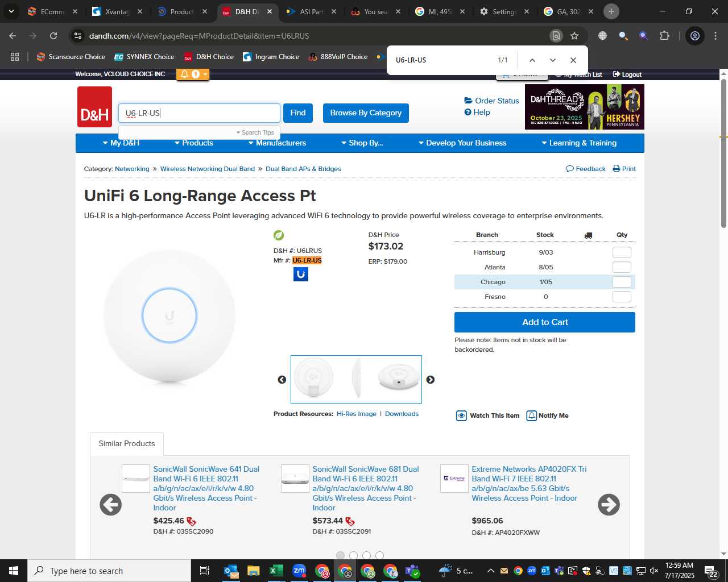Close the find-in-page bar
The width and height of the screenshot is (728, 582).
pyautogui.click(x=573, y=60)
